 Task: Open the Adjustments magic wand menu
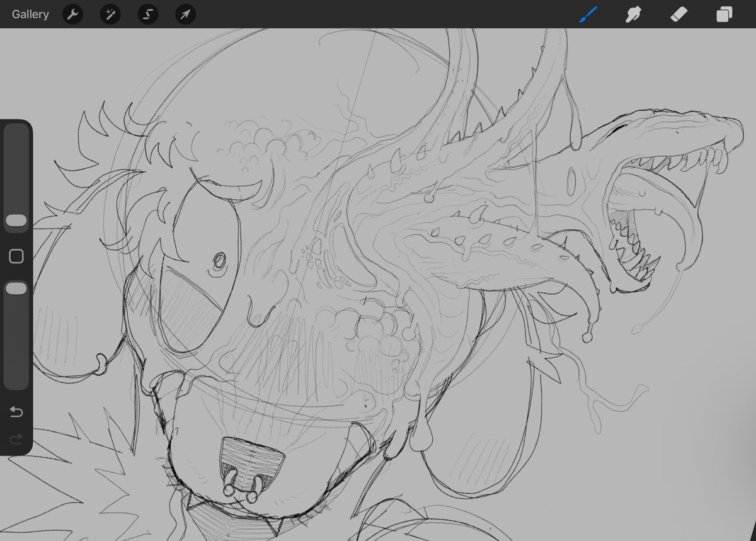[111, 14]
